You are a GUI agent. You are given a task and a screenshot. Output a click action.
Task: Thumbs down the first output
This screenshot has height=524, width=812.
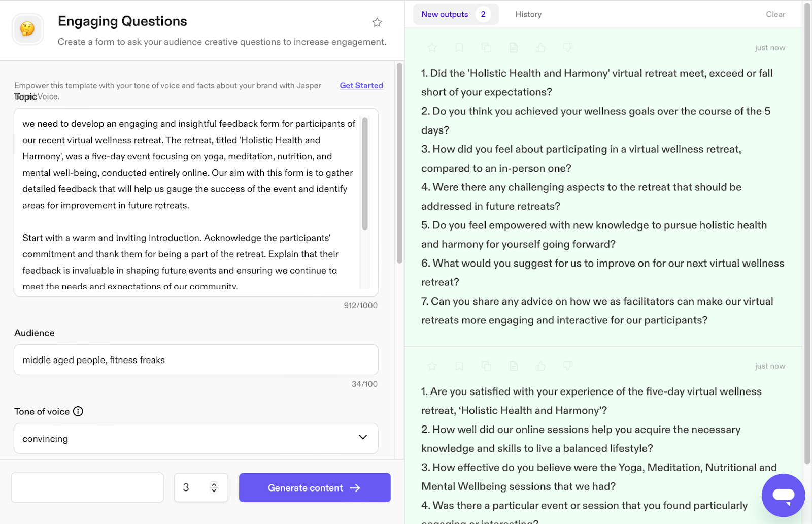pyautogui.click(x=568, y=48)
